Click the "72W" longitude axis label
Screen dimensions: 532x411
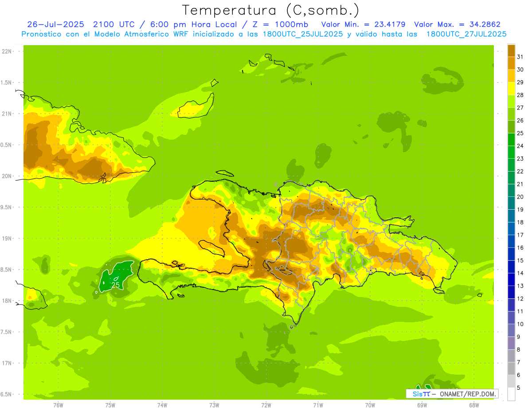(x=266, y=405)
